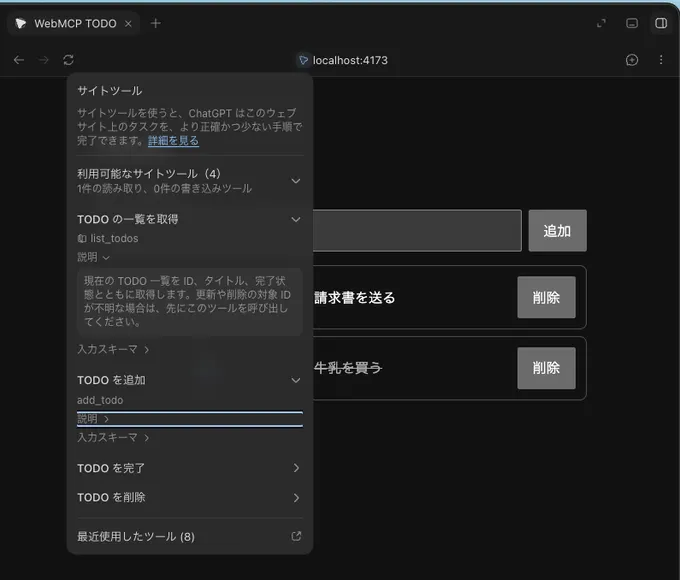Click the 現在の TODO 一覧 description box

[x=190, y=301]
